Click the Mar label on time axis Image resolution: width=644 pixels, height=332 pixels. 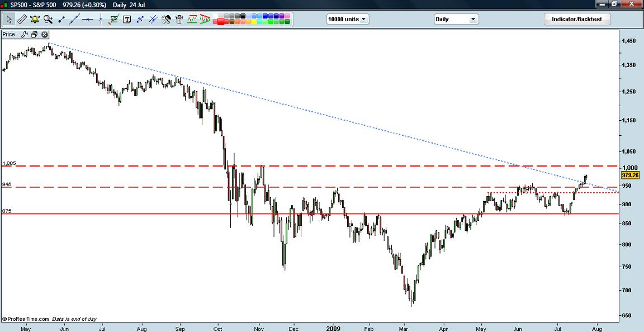pyautogui.click(x=403, y=329)
